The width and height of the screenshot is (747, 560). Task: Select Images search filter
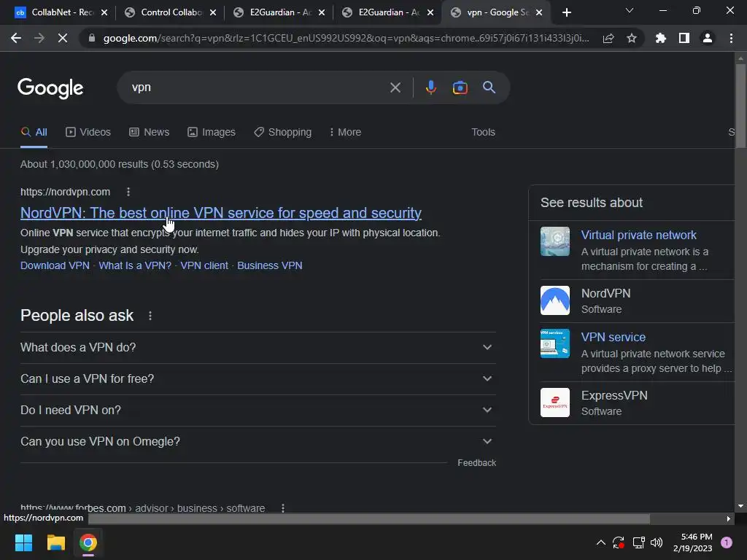pyautogui.click(x=211, y=132)
